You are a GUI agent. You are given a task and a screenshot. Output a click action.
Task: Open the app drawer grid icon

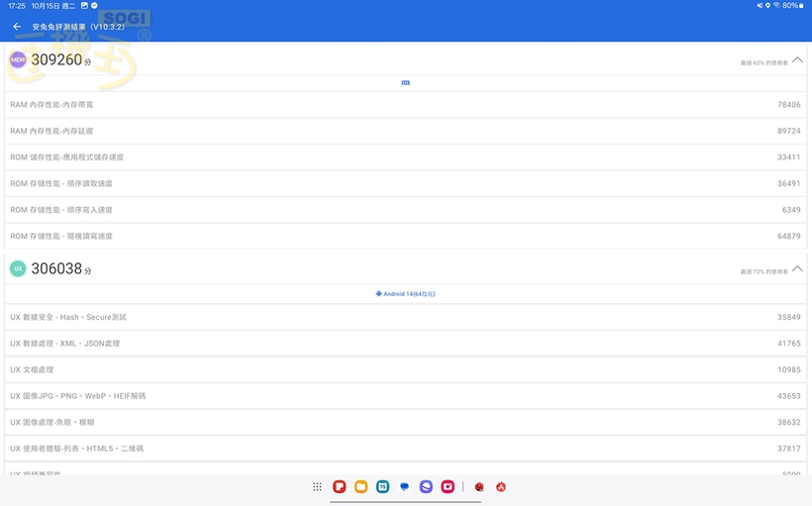click(x=317, y=487)
